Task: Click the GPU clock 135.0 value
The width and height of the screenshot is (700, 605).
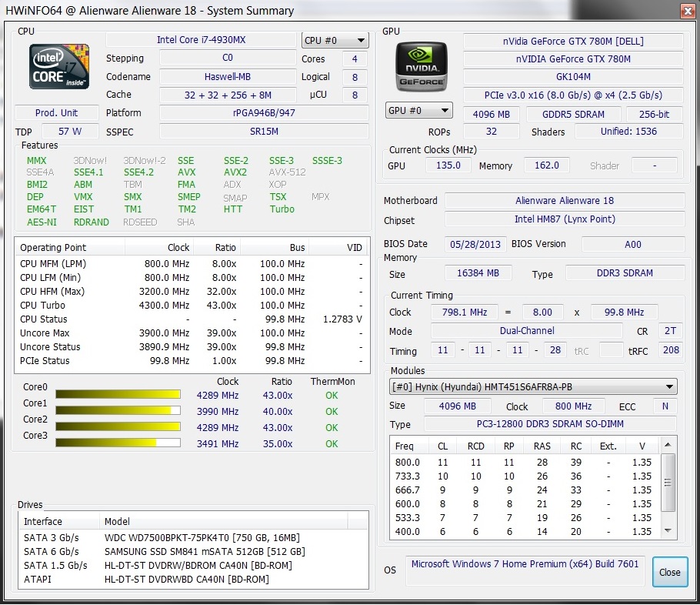Action: [x=448, y=165]
